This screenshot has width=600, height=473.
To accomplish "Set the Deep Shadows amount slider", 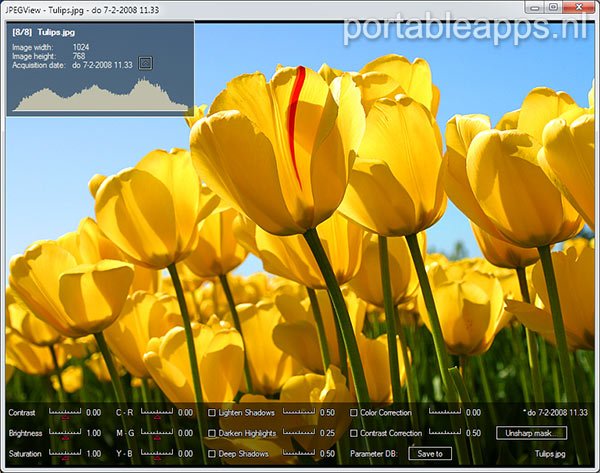I will [x=299, y=453].
